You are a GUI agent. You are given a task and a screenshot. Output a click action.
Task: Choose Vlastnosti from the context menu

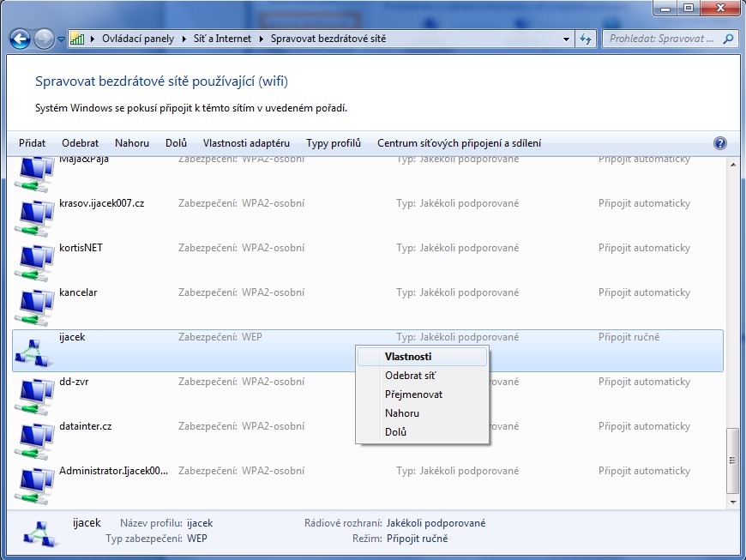(x=408, y=356)
